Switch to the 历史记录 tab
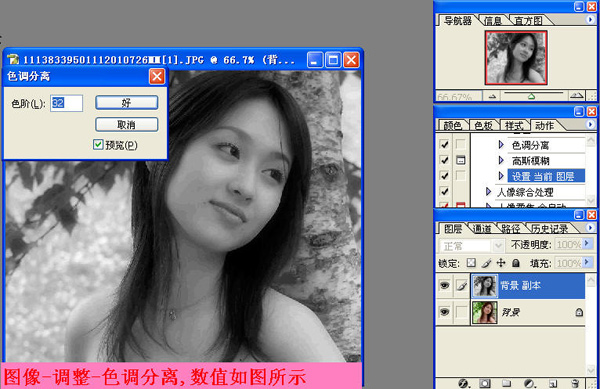 coord(549,229)
